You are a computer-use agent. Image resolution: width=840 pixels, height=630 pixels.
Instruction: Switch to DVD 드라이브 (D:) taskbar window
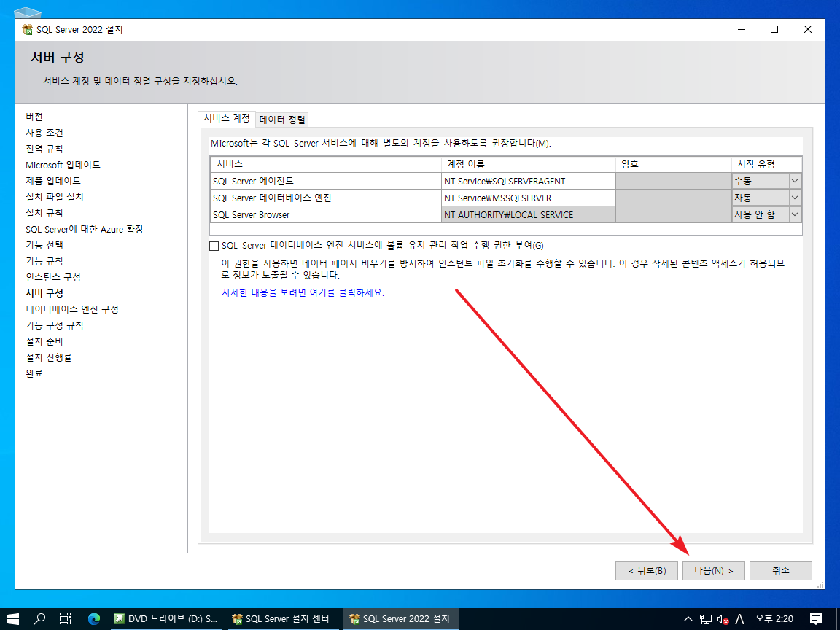pyautogui.click(x=166, y=618)
